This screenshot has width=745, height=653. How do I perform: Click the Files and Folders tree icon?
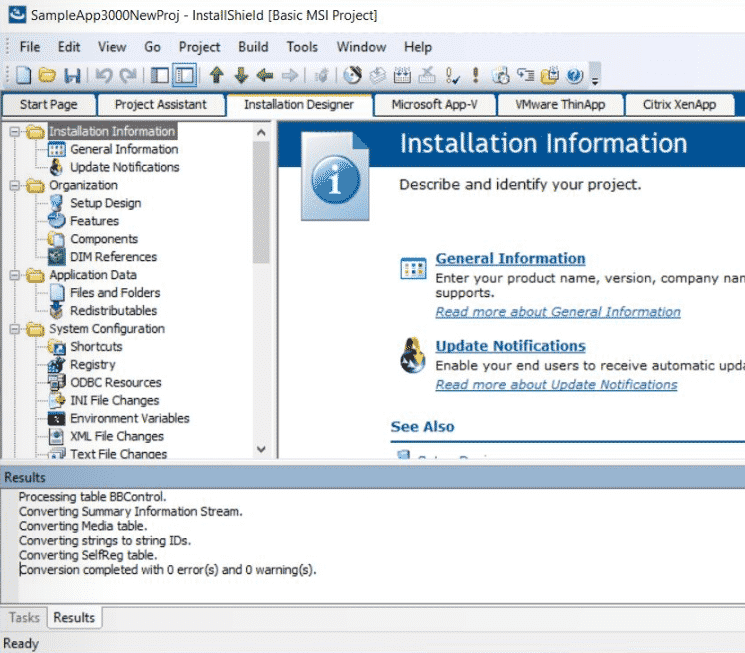[57, 293]
